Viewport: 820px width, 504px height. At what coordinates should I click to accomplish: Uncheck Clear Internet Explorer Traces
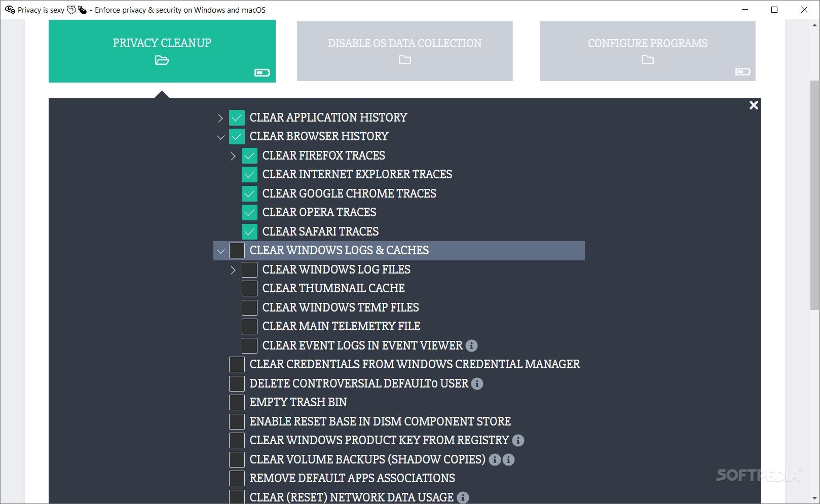point(249,174)
